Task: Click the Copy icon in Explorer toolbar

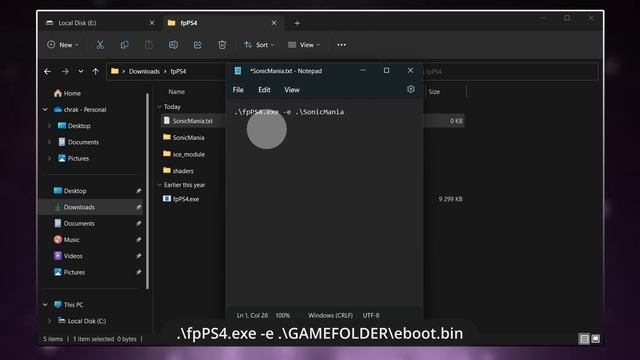Action: (x=124, y=45)
